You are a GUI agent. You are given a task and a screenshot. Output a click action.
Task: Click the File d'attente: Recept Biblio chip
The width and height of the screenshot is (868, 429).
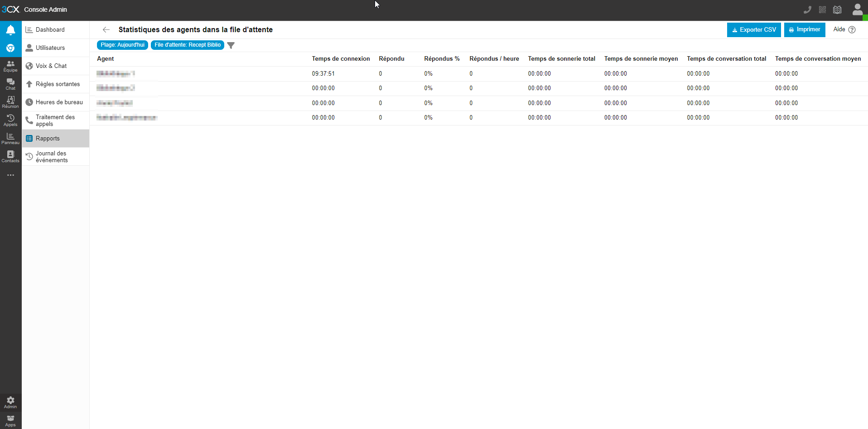pyautogui.click(x=188, y=45)
